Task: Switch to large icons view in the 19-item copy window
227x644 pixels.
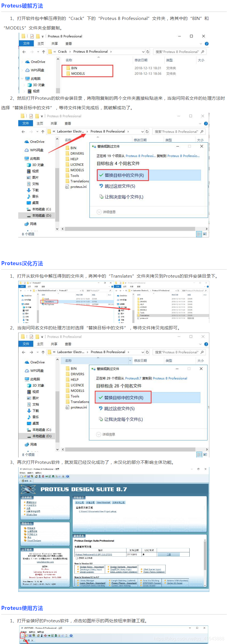Action: click(x=205, y=234)
